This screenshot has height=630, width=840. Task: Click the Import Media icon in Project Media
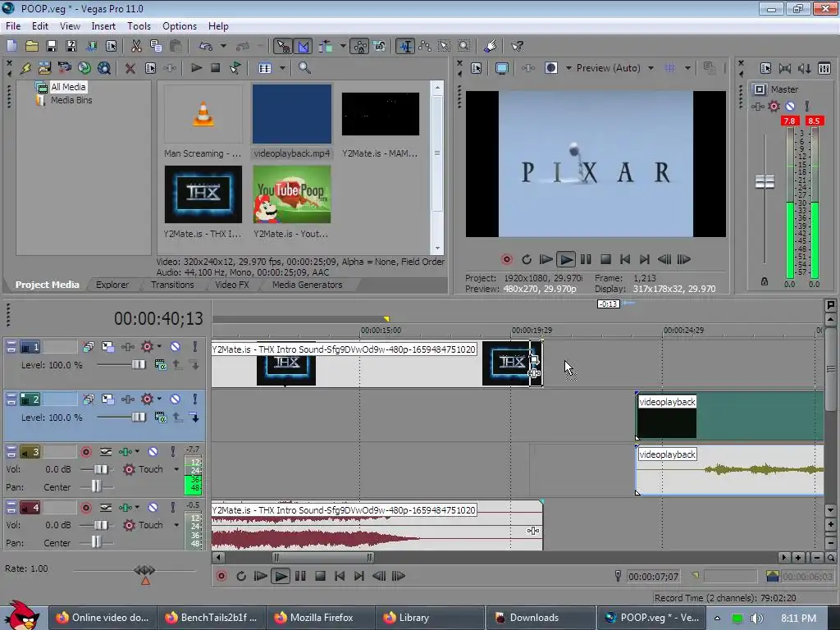tap(45, 68)
